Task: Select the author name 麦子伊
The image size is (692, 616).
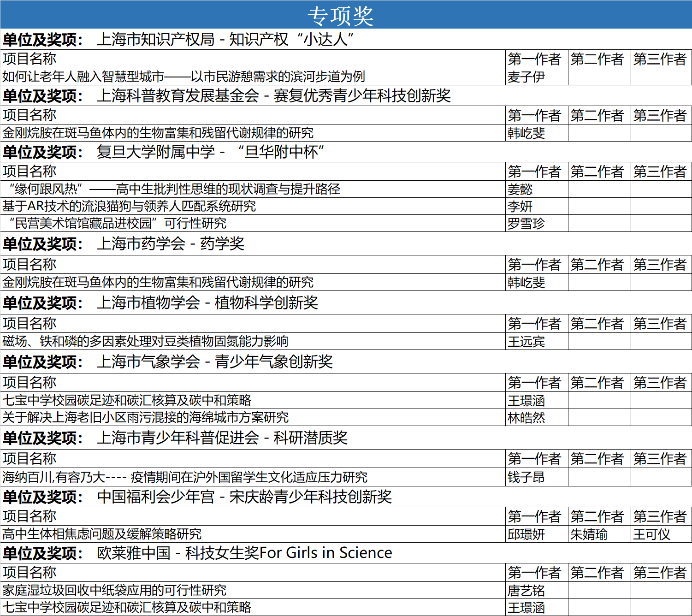Action: [526, 77]
